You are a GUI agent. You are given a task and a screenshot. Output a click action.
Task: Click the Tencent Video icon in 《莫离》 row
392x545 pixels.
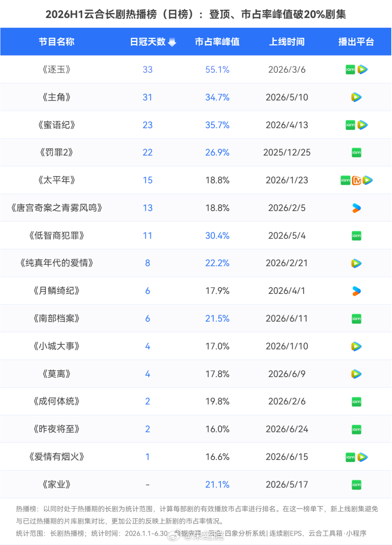pos(356,374)
